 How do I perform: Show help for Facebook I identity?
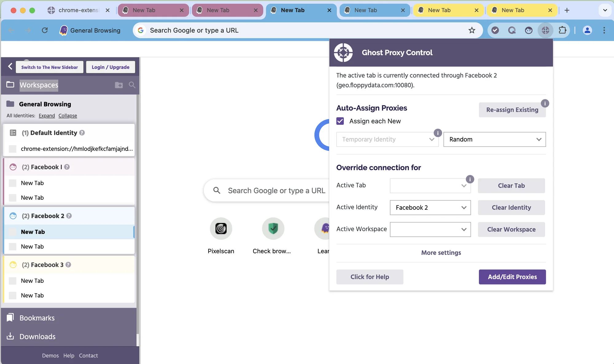pos(67,167)
